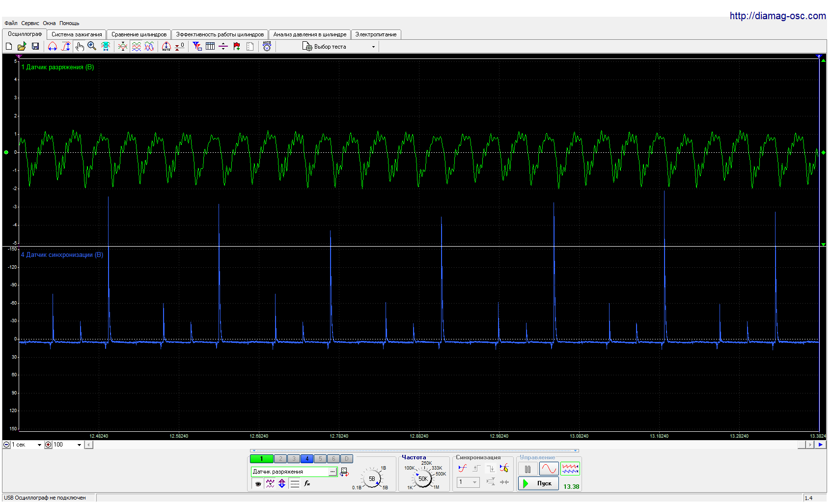
Task: Click the blue scroll-to-end arrow
Action: pos(820,445)
